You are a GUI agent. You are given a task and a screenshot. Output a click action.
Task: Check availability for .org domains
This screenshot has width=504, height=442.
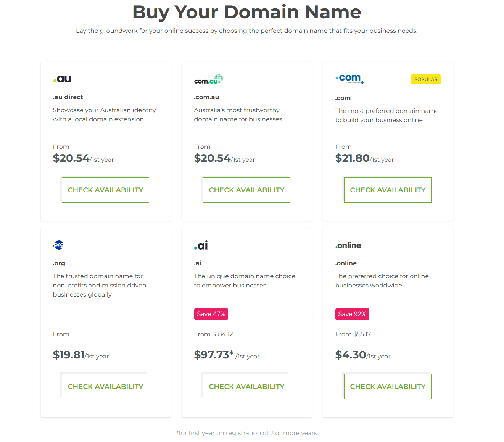coord(105,386)
